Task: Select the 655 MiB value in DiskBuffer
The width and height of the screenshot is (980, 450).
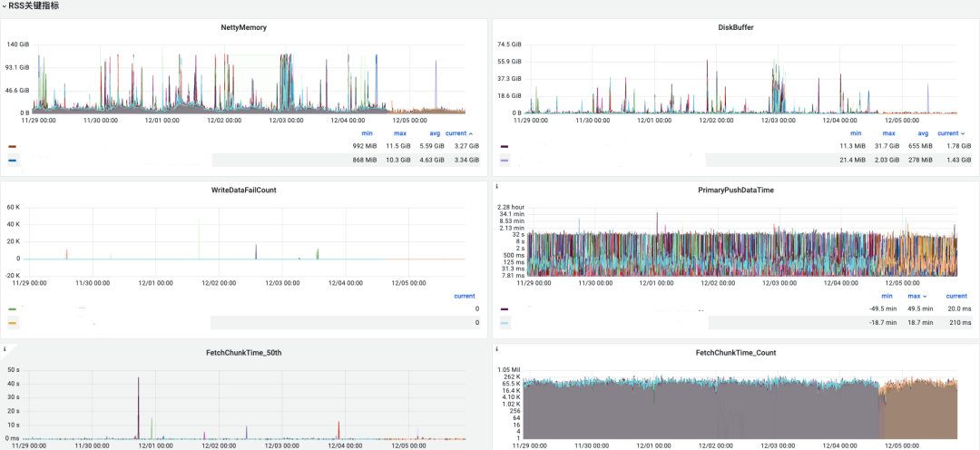Action: 921,146
